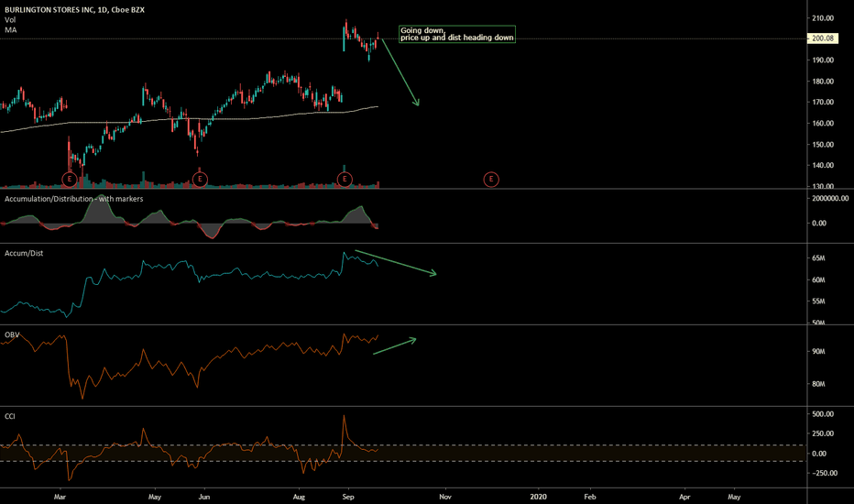This screenshot has width=854, height=504.
Task: Click the 250.00 CCI axis label
Action: (823, 433)
